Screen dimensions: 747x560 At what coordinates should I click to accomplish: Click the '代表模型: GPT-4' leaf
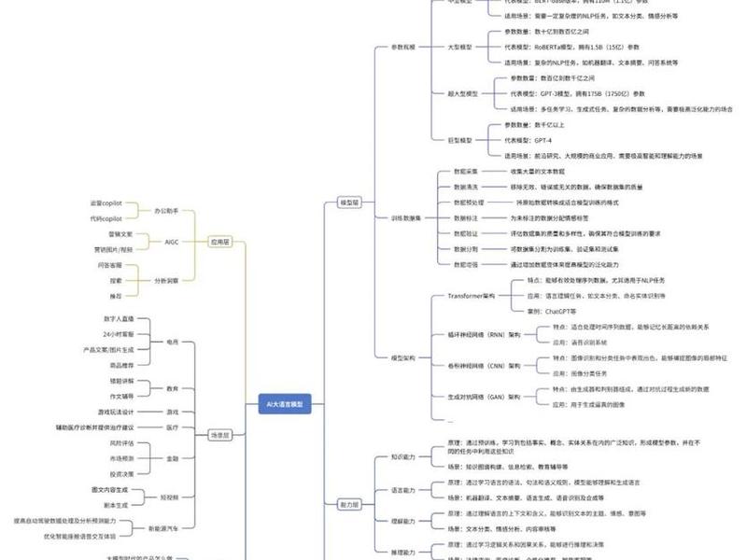528,141
